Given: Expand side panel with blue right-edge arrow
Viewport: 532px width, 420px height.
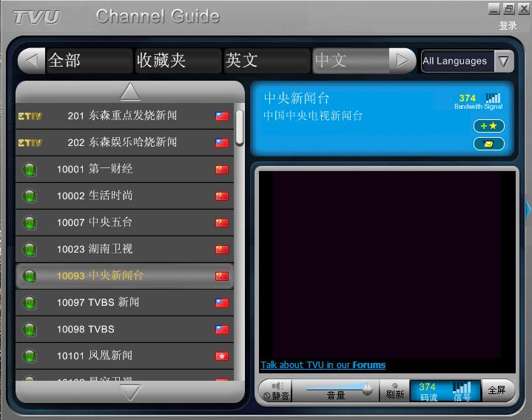Looking at the screenshot, I should [x=528, y=209].
